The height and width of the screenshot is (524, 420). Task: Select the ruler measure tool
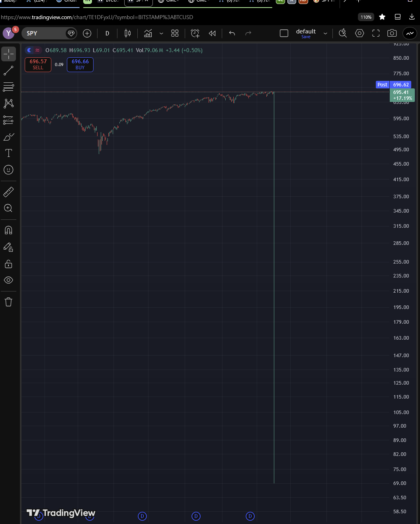tap(8, 192)
